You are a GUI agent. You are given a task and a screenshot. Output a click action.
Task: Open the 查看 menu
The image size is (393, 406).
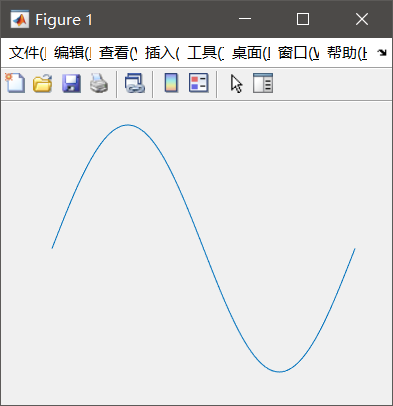tap(118, 53)
